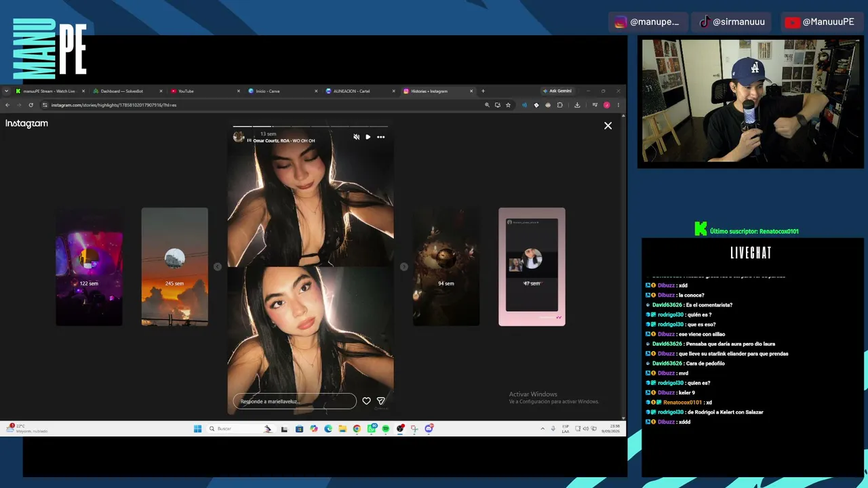Open the Ask Gemini button
Image resolution: width=868 pixels, height=488 pixels.
point(557,91)
